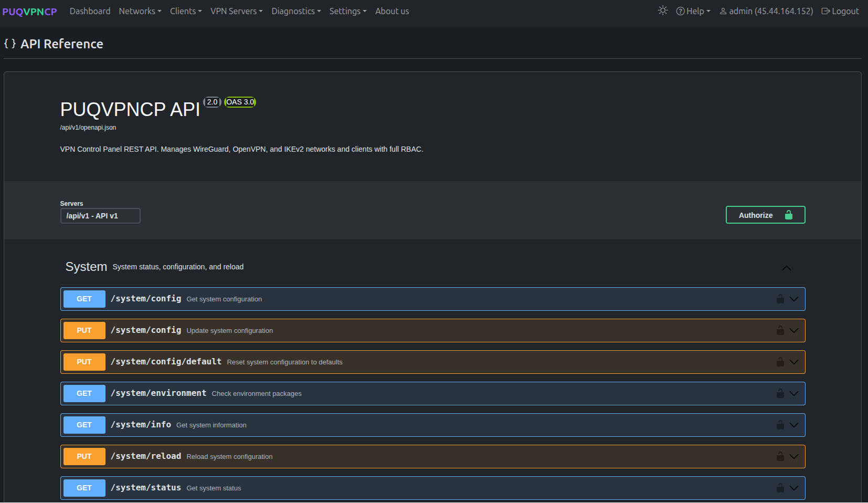Collapse the System section arrow
Image resolution: width=868 pixels, height=503 pixels.
point(786,268)
